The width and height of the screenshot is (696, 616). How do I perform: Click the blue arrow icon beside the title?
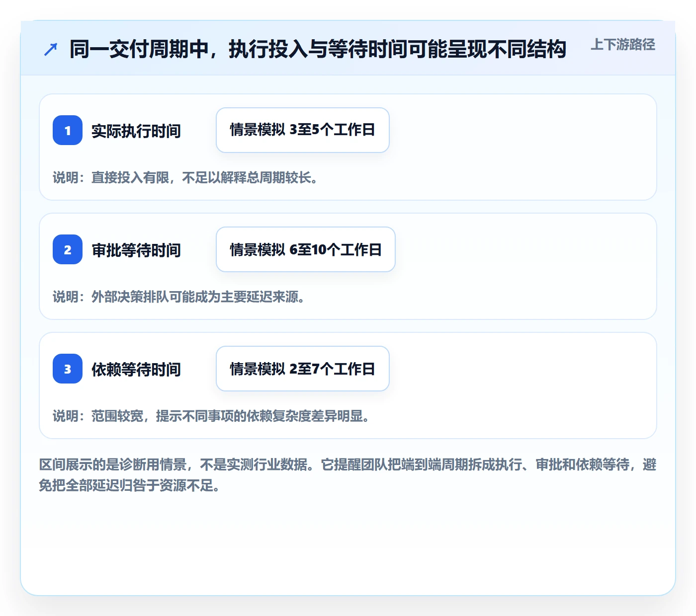click(x=51, y=49)
